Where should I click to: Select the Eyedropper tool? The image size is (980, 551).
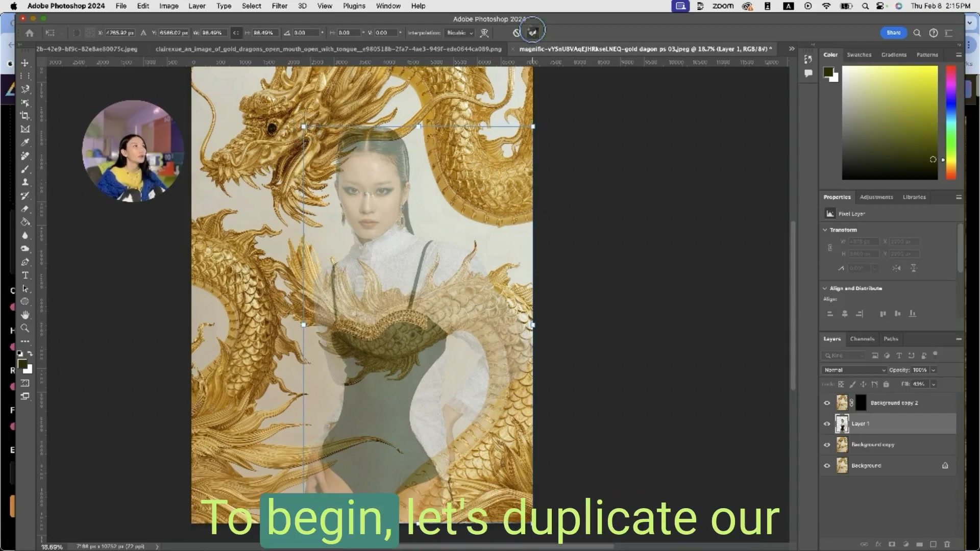coord(25,142)
